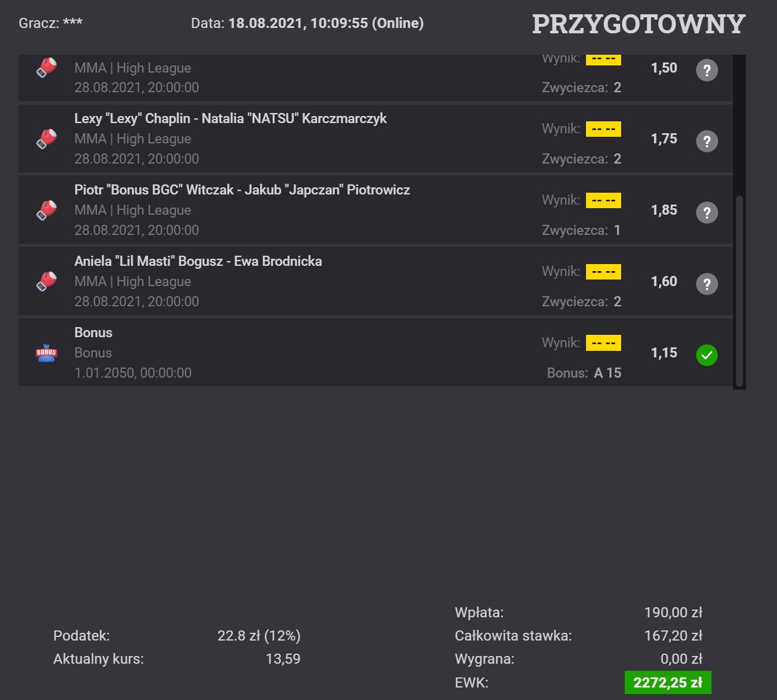The image size is (777, 700).
Task: Click the Bonus row title text
Action: [x=93, y=332]
